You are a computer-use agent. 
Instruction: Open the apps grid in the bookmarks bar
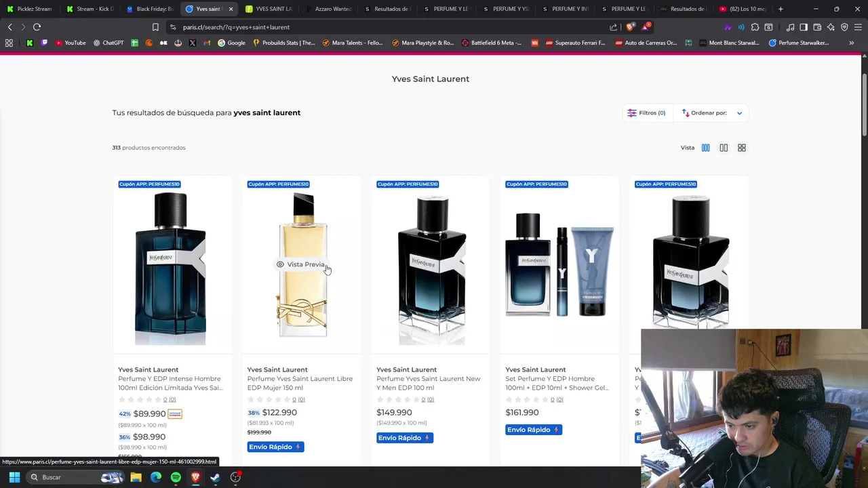point(9,43)
